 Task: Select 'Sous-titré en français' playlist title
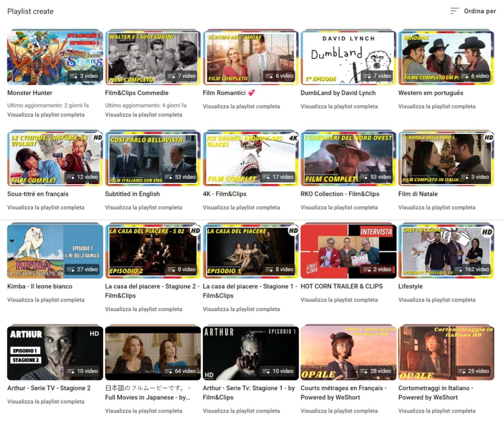[38, 194]
